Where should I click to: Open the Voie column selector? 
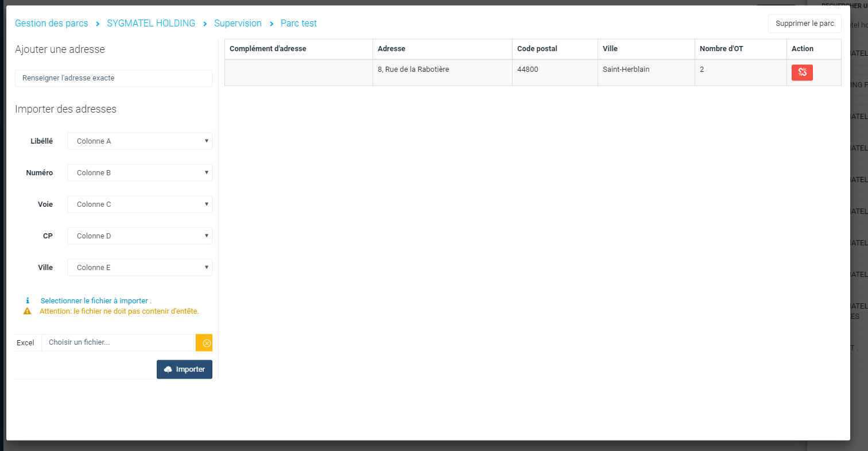point(139,204)
